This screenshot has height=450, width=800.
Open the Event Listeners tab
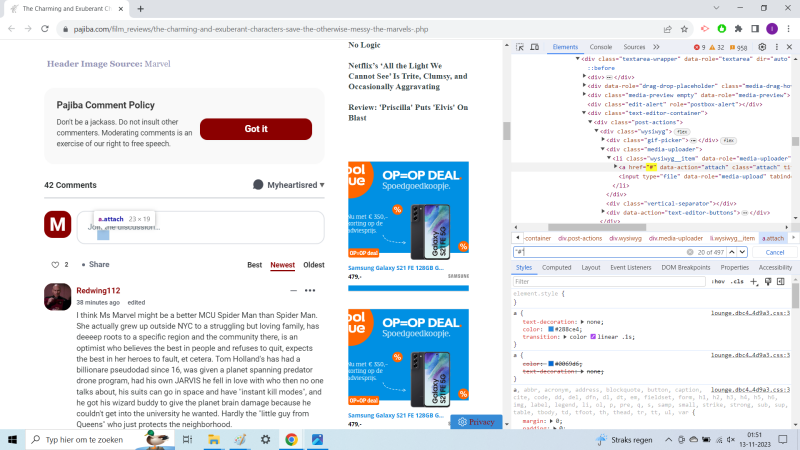631,267
